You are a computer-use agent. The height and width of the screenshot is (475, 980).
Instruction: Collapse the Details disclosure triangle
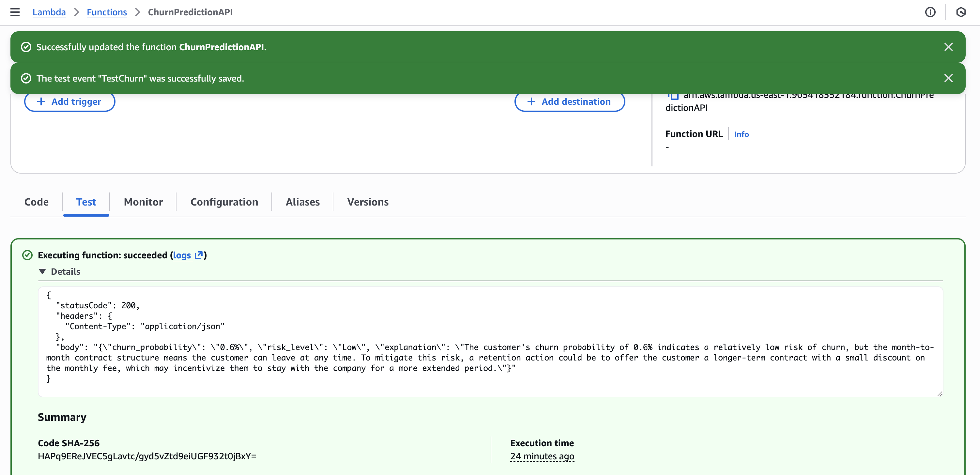pos(42,271)
